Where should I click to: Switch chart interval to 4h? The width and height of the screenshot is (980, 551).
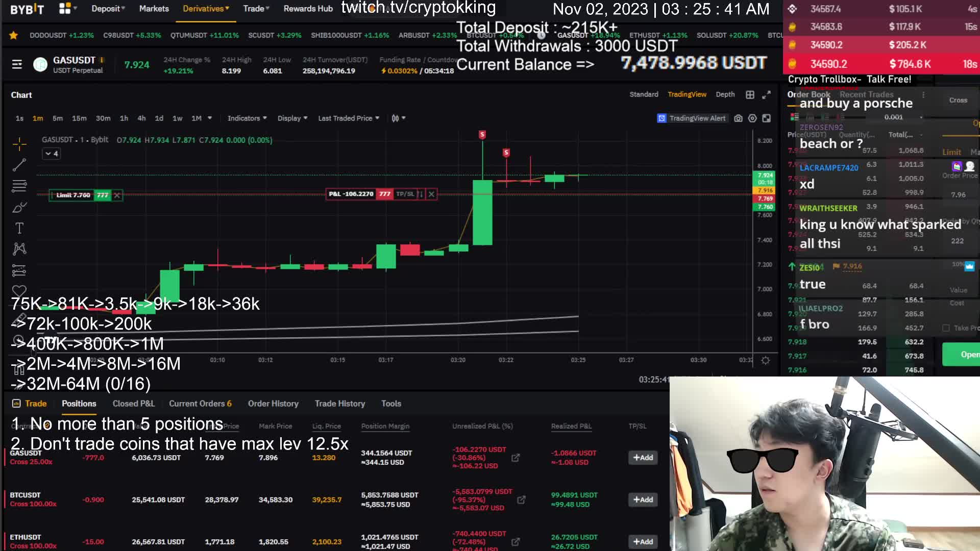click(x=141, y=118)
